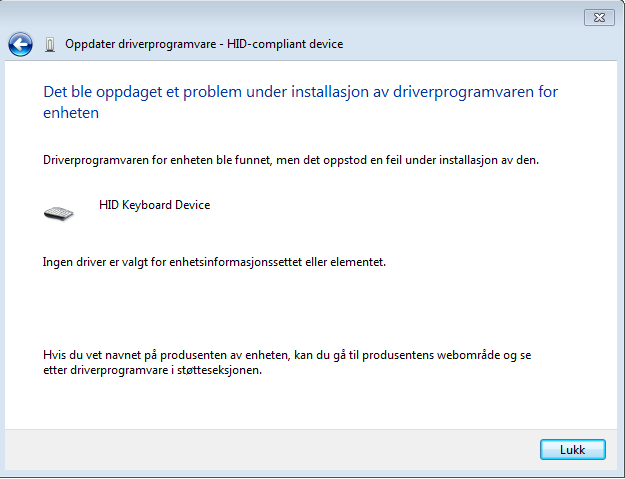This screenshot has width=625, height=479.
Task: Close the dialog with the X button
Action: (599, 18)
